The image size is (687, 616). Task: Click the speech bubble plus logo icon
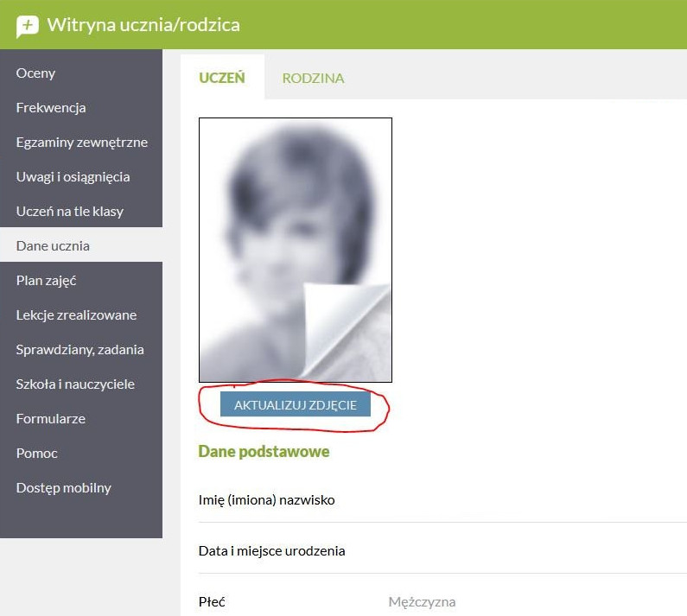coord(27,26)
